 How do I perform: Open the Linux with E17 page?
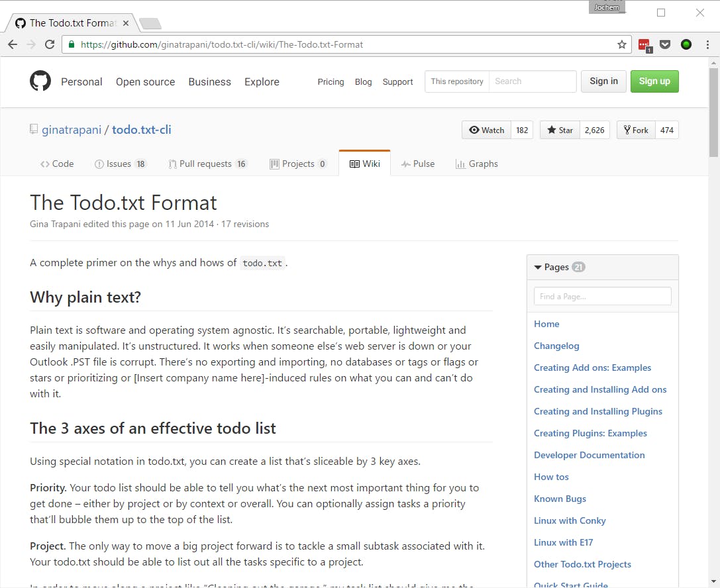click(x=564, y=542)
